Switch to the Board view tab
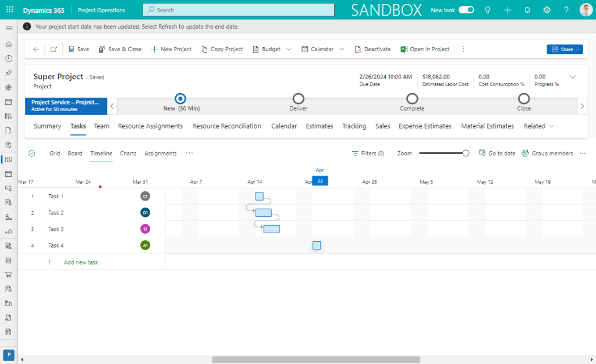Viewport: 596px width, 364px height. 74,154
